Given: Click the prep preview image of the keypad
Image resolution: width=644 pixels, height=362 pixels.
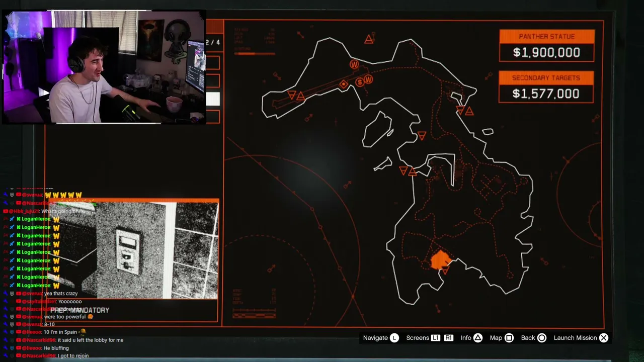Looking at the screenshot, I should pyautogui.click(x=134, y=250).
